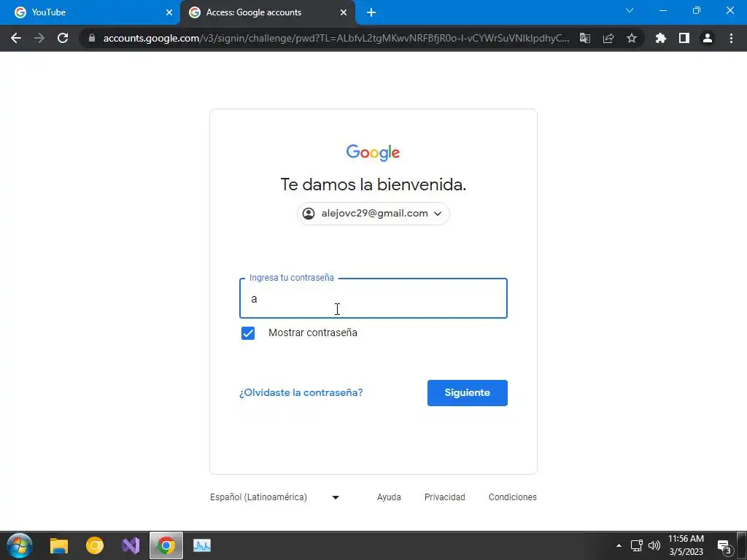Bookmark this page with the star icon
The width and height of the screenshot is (747, 560).
pyautogui.click(x=632, y=38)
